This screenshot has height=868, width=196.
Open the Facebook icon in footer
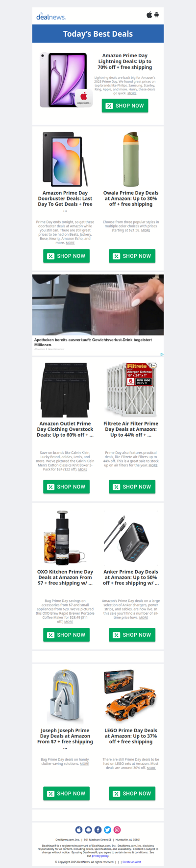(x=98, y=829)
